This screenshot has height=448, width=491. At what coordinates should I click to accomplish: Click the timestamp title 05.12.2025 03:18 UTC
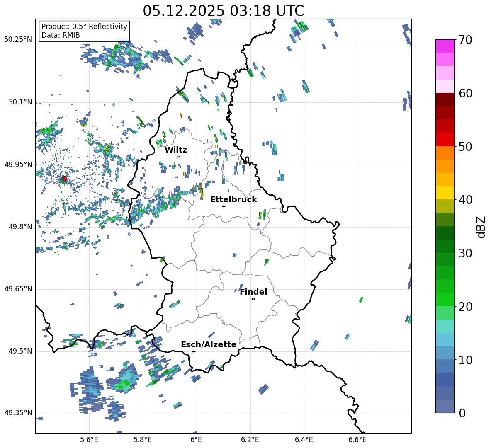pos(223,10)
